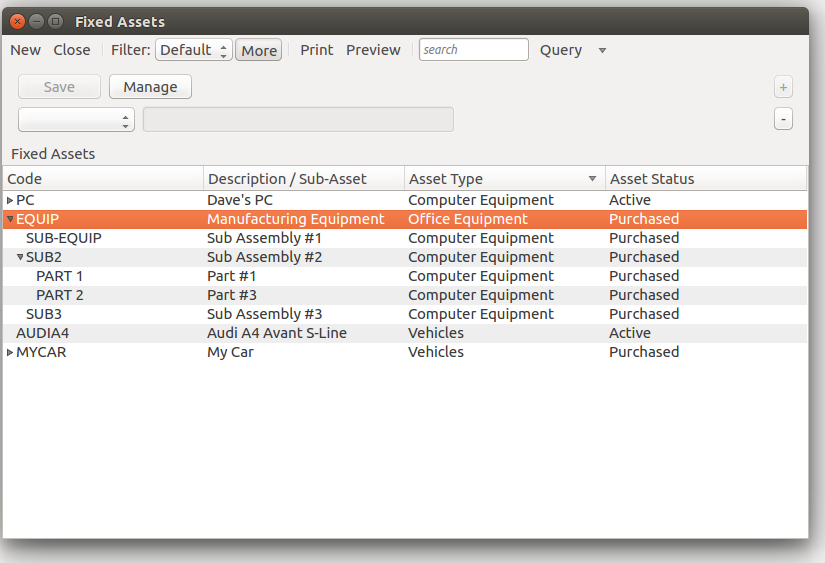Open the Query dropdown arrow
This screenshot has width=825, height=563.
click(x=601, y=50)
